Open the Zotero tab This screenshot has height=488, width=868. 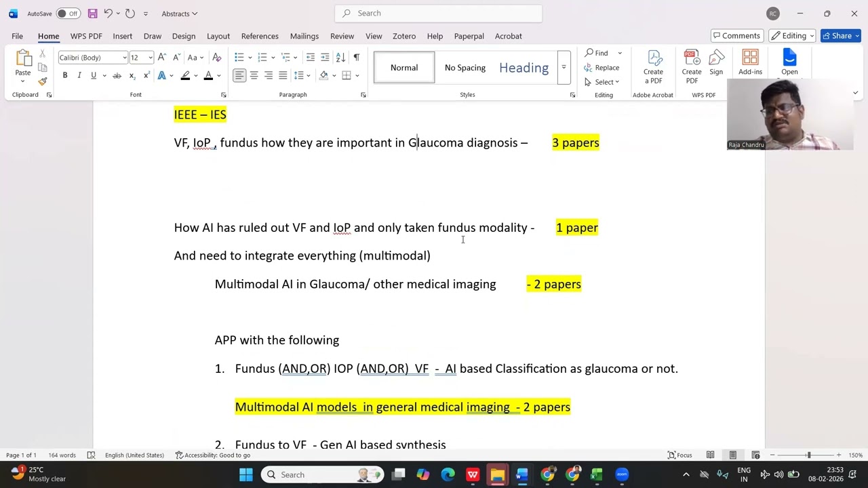(x=404, y=36)
